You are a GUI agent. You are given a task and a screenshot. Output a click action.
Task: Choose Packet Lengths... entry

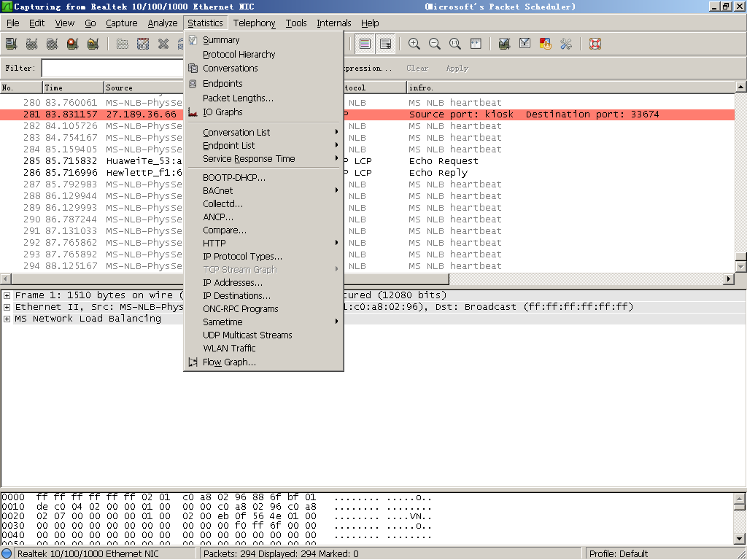click(263, 98)
